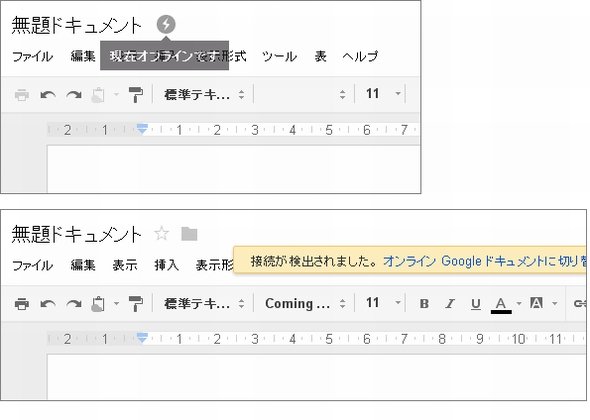Screen dimensions: 590x420
Task: Open the 表 menu in the upper screenshot
Action: 320,56
